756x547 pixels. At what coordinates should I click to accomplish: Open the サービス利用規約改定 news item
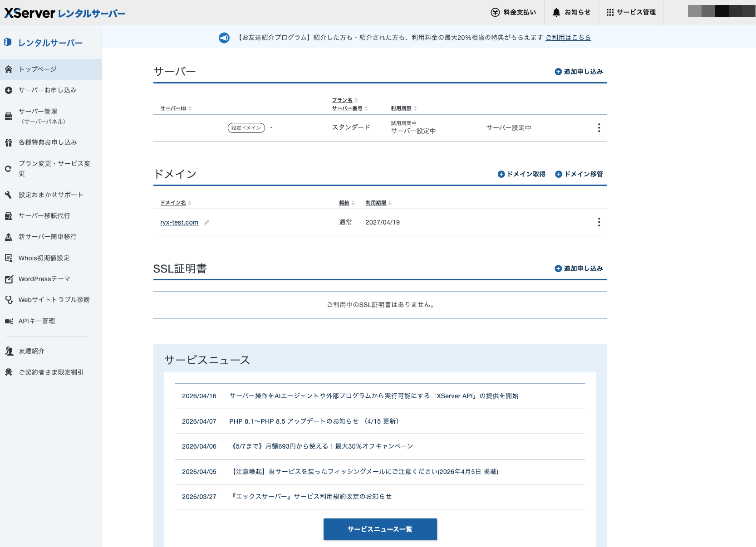pos(310,497)
